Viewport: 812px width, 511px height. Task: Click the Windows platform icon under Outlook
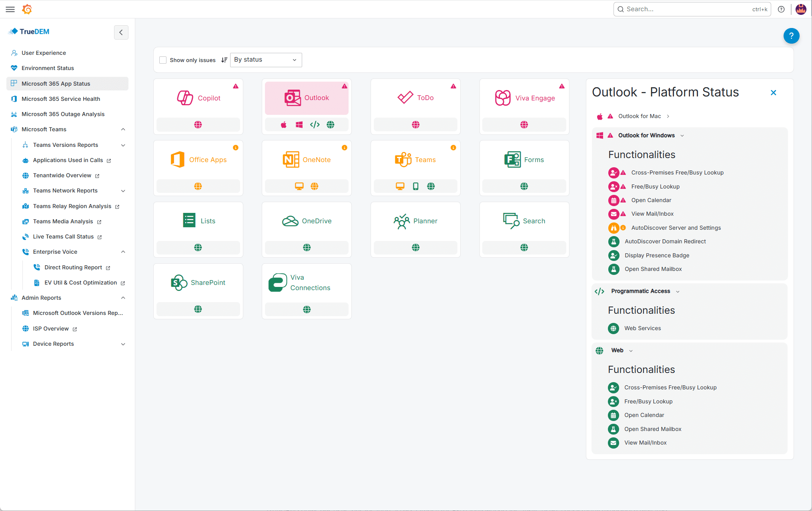(299, 124)
